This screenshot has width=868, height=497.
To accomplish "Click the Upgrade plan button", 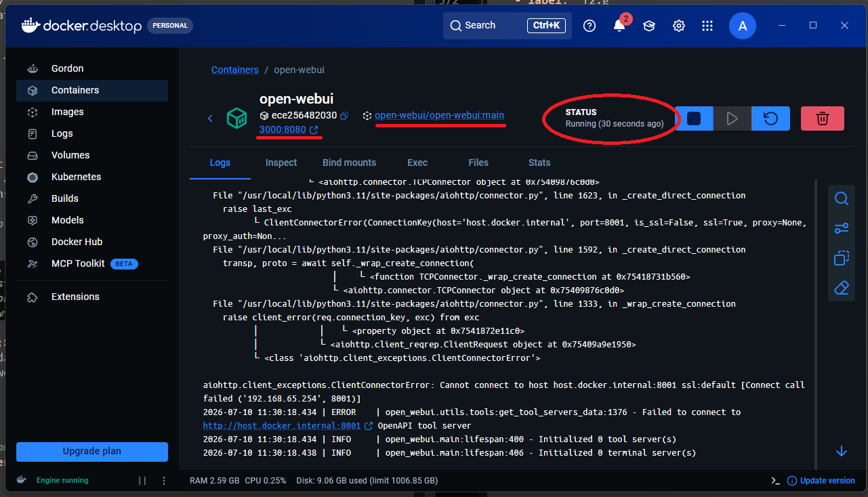I will click(x=92, y=452).
